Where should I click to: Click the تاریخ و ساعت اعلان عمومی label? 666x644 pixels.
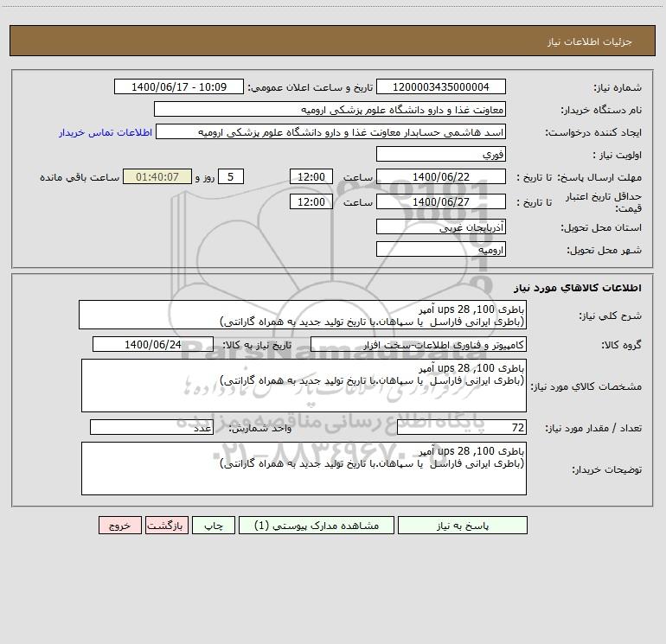coord(311,87)
